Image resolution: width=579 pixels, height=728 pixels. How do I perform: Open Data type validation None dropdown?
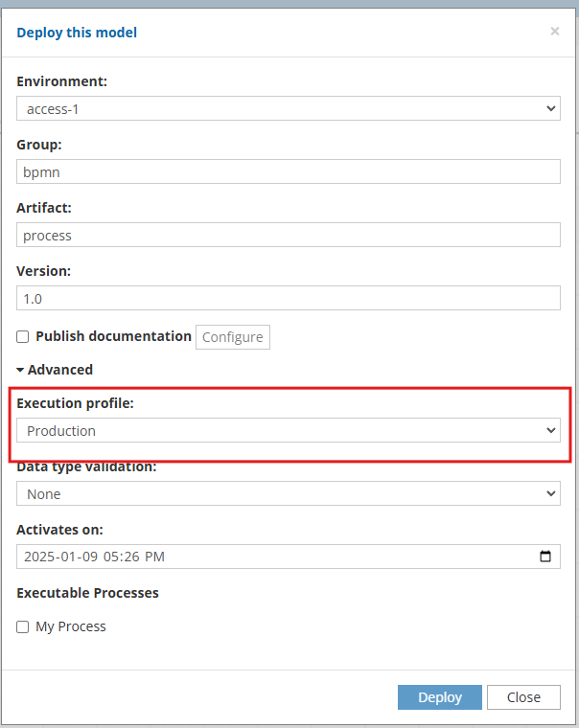point(289,493)
